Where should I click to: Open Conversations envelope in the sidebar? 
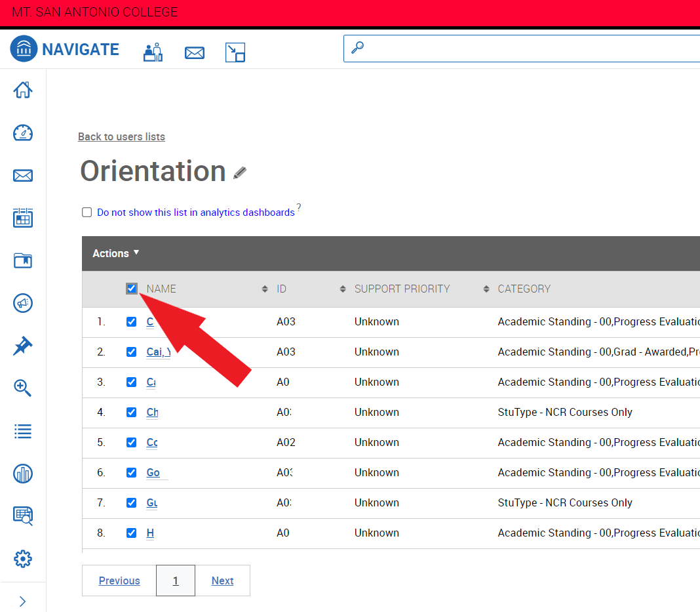(23, 176)
